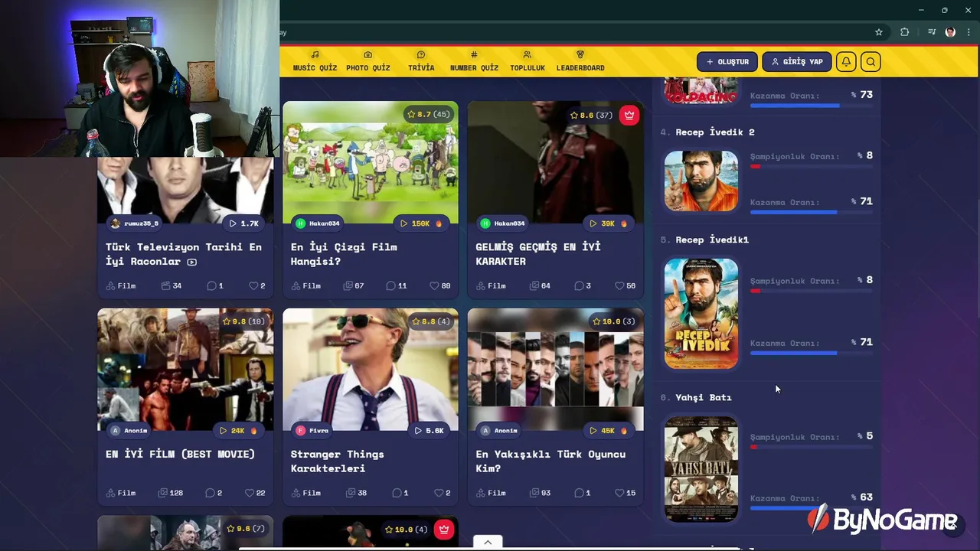Click the 8.7 (45) star rating badge

(x=428, y=114)
